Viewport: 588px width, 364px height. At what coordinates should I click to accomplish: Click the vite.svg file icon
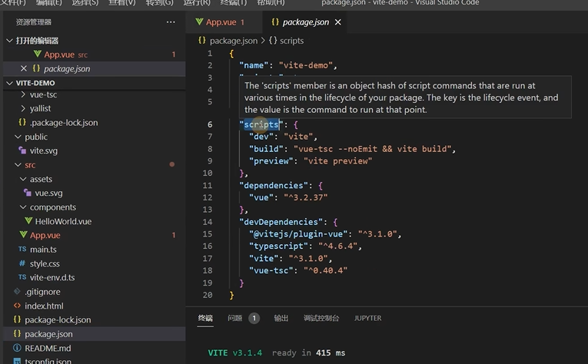(x=22, y=151)
